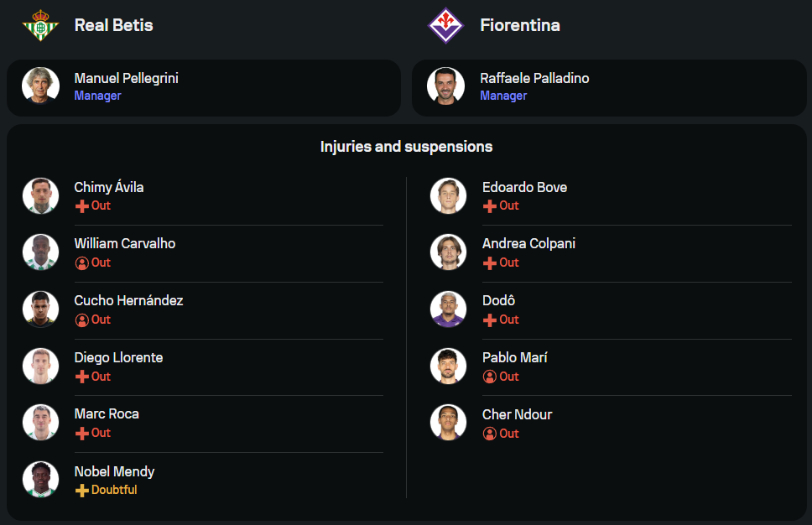Click Edoardo Bove's red injury cross icon
812x525 pixels.
pos(490,205)
